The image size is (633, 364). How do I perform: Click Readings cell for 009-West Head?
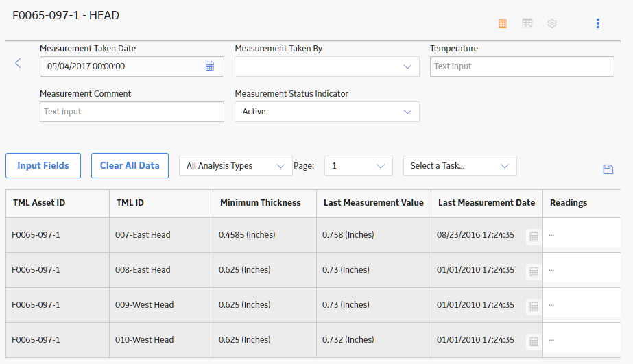coord(582,305)
